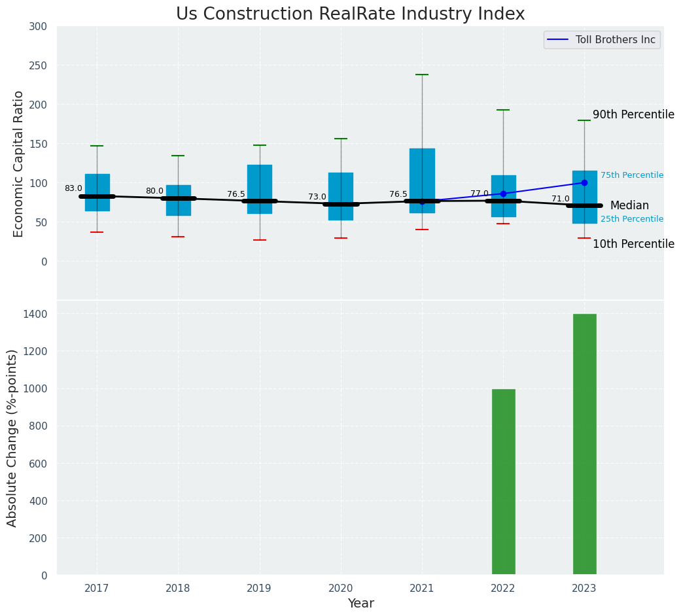This screenshot has height=616, width=681.
Task: Click the 71.0 median value label
Action: (x=560, y=199)
